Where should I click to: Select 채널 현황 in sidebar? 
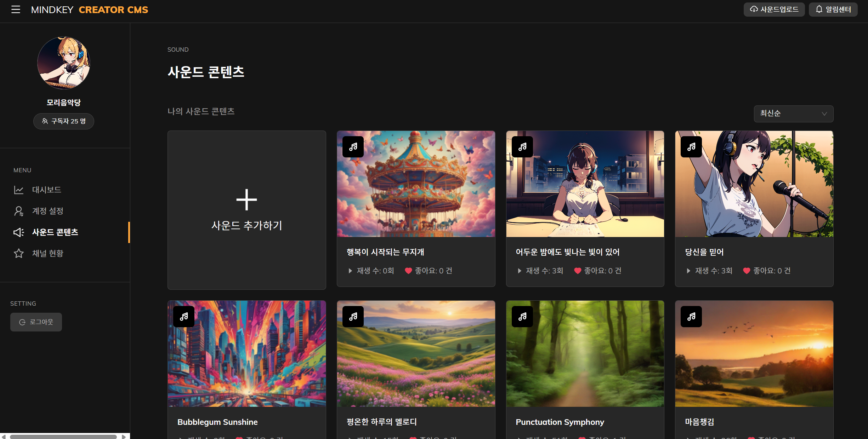click(x=47, y=253)
